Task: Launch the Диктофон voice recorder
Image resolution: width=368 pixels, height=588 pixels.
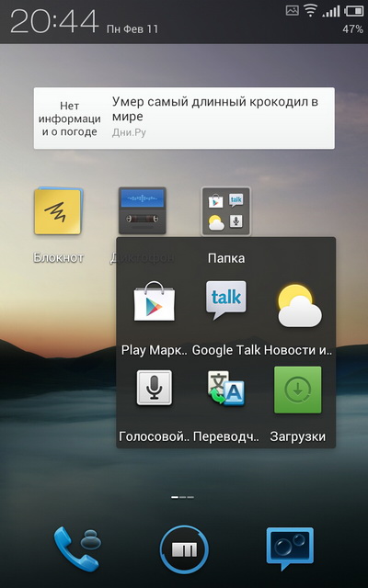Action: point(142,210)
